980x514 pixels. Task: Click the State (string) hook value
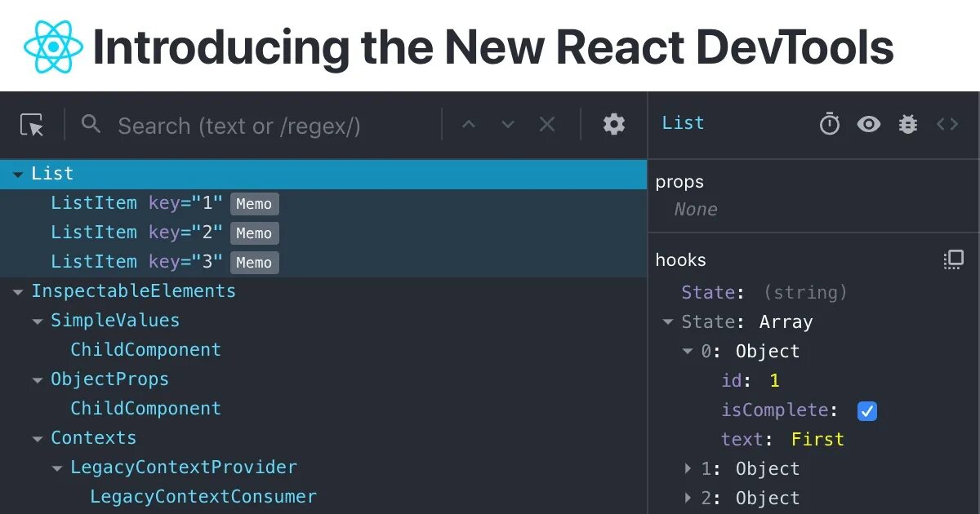tap(805, 292)
